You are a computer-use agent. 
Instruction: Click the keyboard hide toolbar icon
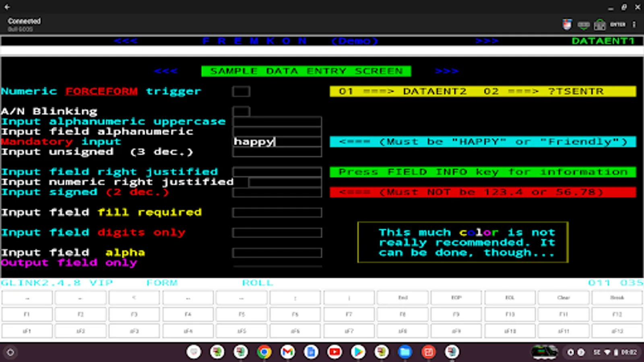click(583, 25)
